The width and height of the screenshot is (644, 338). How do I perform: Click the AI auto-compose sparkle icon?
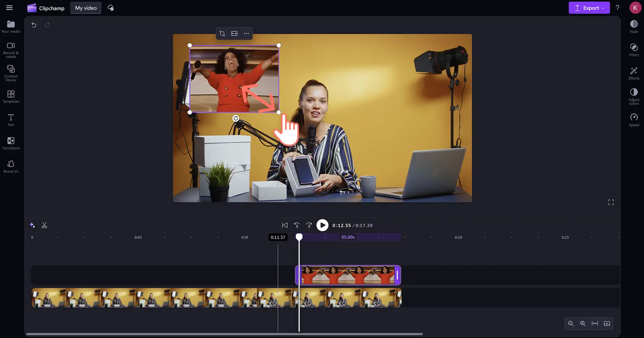[32, 225]
